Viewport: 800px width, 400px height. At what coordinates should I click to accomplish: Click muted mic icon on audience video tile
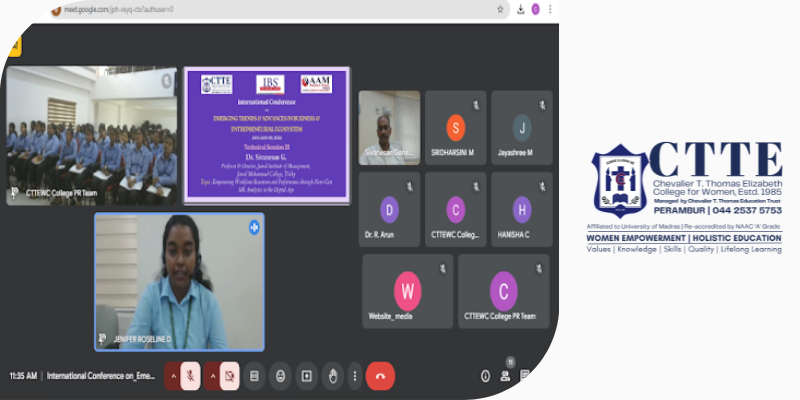click(166, 80)
